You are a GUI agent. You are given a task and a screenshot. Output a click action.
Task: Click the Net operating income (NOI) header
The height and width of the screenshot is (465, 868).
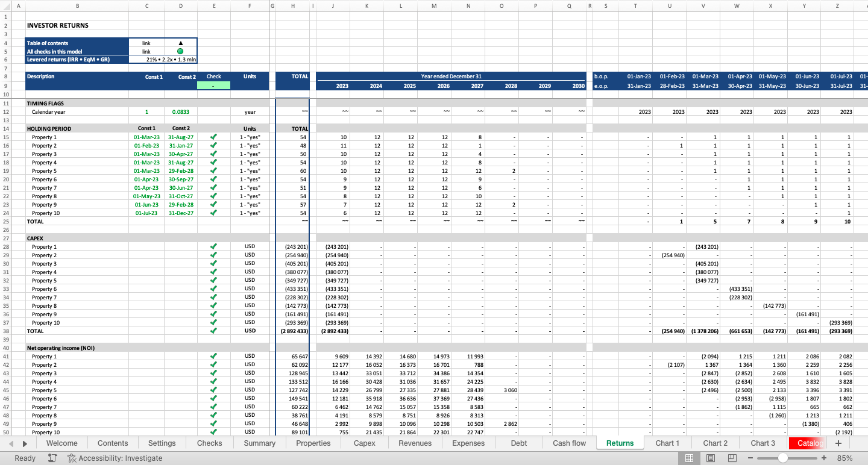(x=60, y=348)
